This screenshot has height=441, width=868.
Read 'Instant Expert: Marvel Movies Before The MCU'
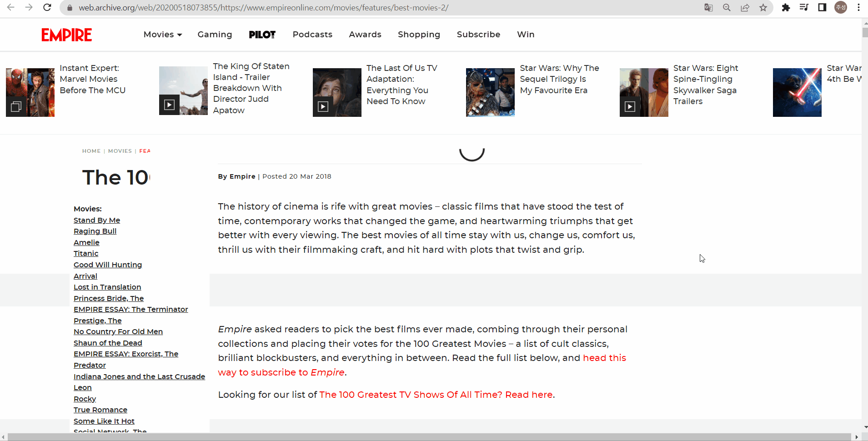coord(93,79)
